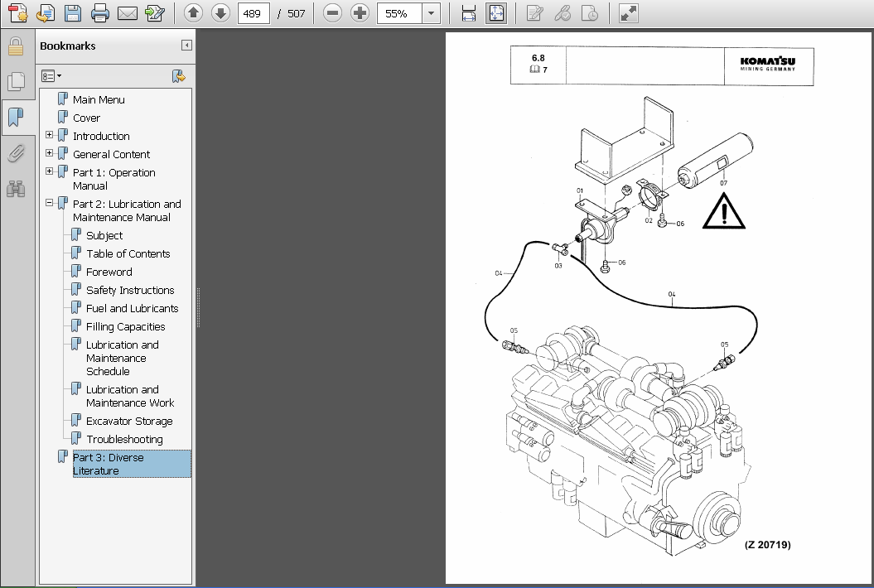This screenshot has width=874, height=588.
Task: Collapse Part 2: Lubrication and Maintenance Manual
Action: [x=50, y=203]
